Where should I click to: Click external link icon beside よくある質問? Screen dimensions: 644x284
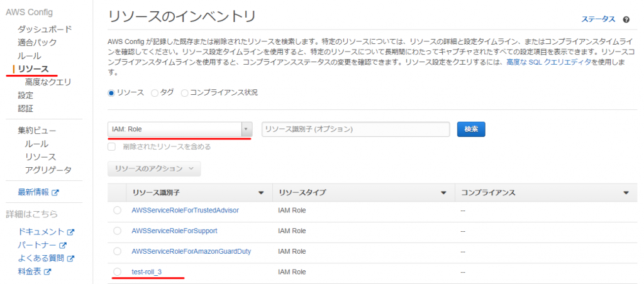pyautogui.click(x=70, y=259)
